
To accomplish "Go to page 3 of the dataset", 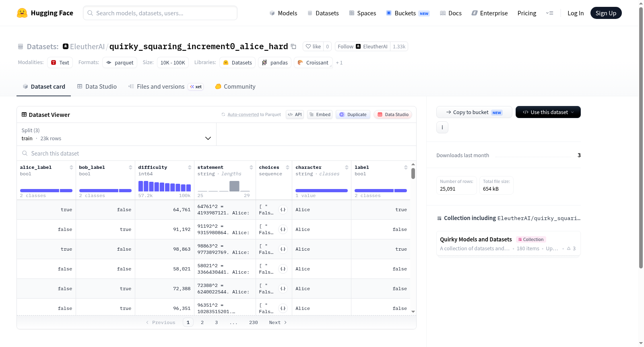I will coord(216,322).
